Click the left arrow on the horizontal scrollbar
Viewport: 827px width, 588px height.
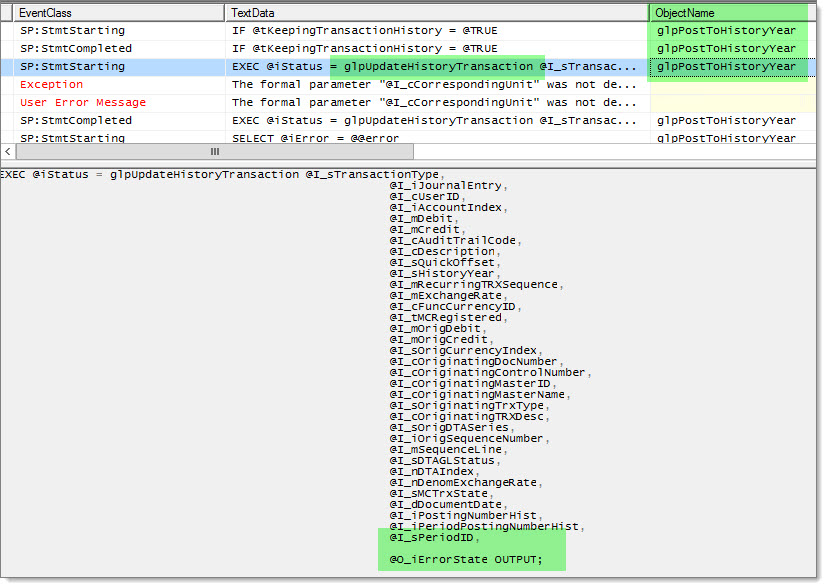click(7, 152)
